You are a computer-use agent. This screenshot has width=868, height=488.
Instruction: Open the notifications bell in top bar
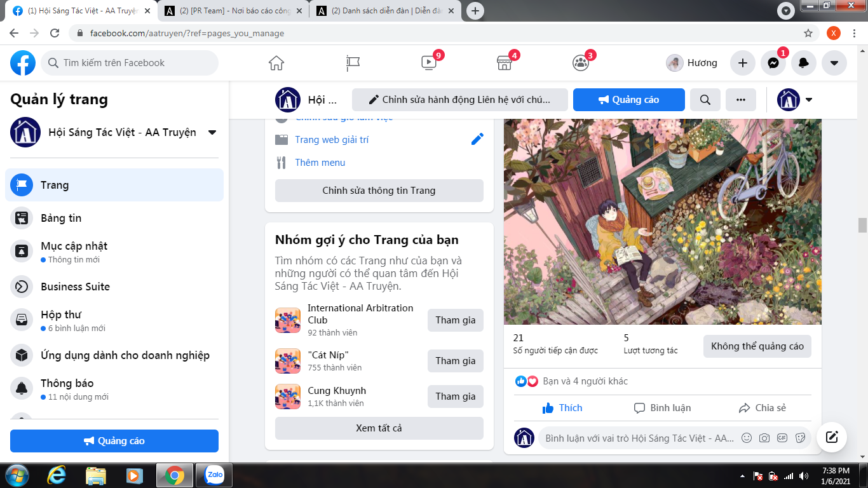point(804,63)
